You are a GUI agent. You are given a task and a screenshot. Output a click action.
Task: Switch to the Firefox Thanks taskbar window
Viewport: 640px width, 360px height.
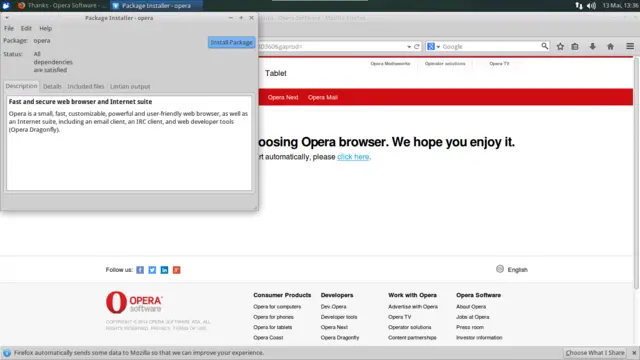tap(61, 5)
